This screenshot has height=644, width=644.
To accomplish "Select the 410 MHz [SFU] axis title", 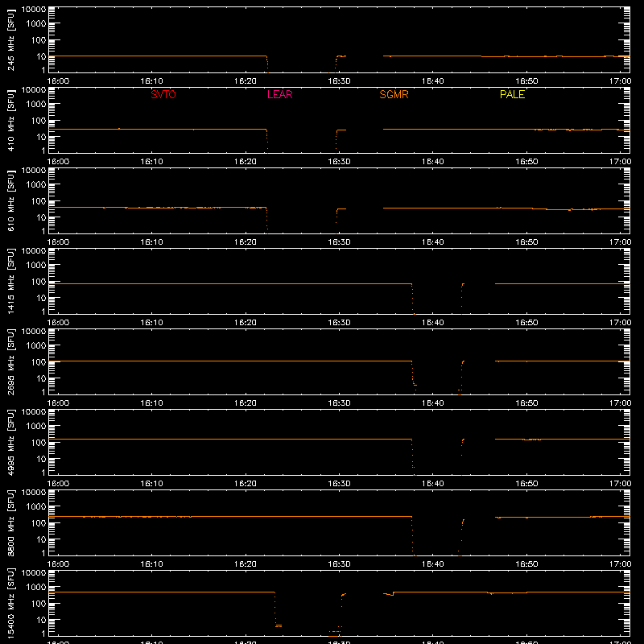I will (10, 120).
